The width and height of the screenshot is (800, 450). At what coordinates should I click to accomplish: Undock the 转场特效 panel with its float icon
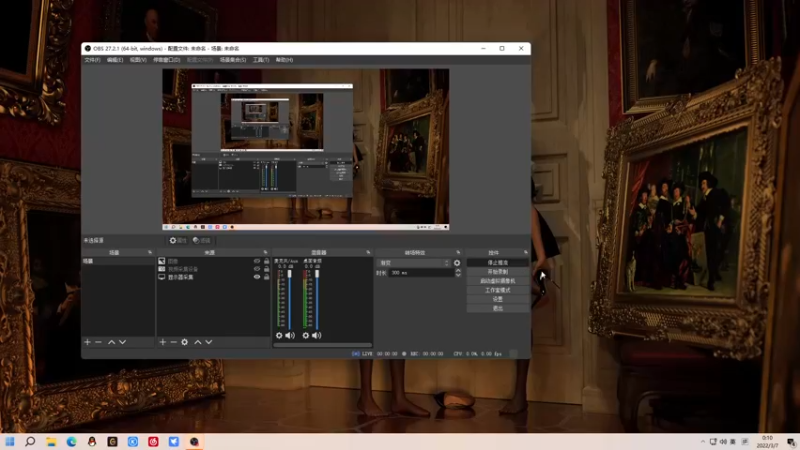458,252
